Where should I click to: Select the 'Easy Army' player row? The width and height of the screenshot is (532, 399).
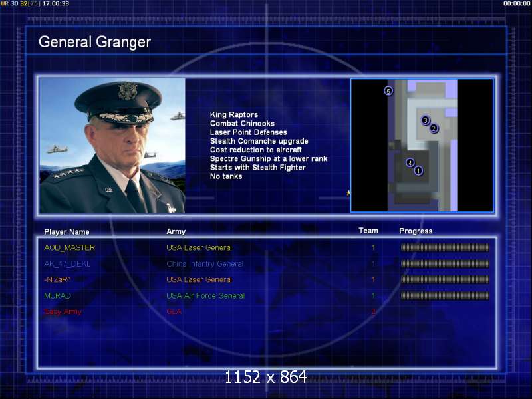tap(210, 311)
